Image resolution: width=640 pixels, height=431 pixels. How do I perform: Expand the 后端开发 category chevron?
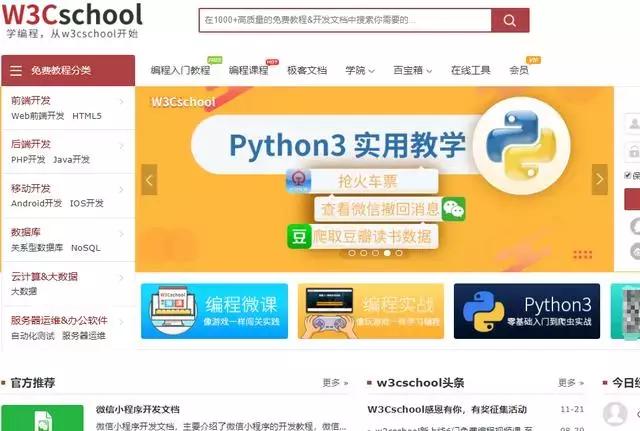121,145
